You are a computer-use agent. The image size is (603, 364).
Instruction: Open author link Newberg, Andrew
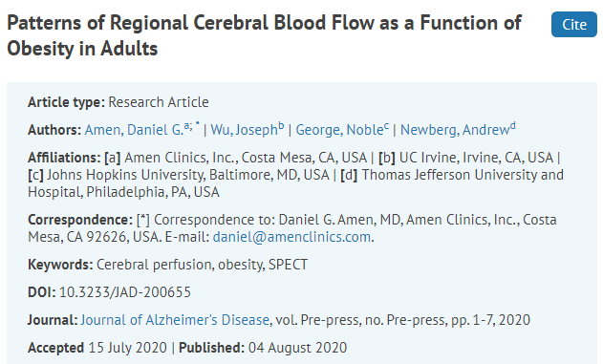coord(455,130)
